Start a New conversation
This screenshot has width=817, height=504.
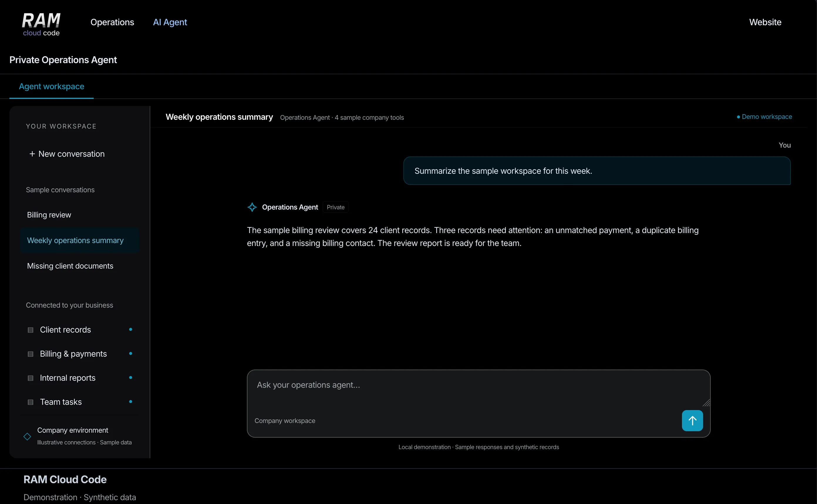(x=67, y=154)
